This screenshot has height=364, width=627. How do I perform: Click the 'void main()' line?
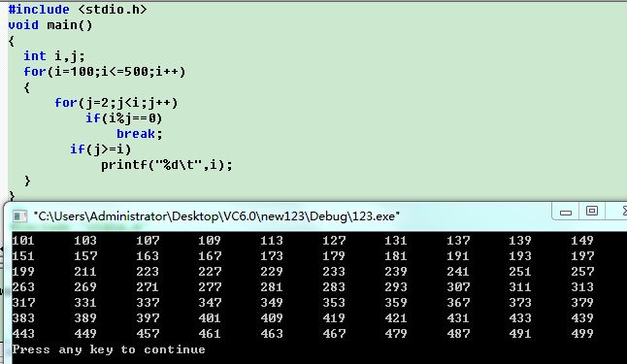(50, 25)
